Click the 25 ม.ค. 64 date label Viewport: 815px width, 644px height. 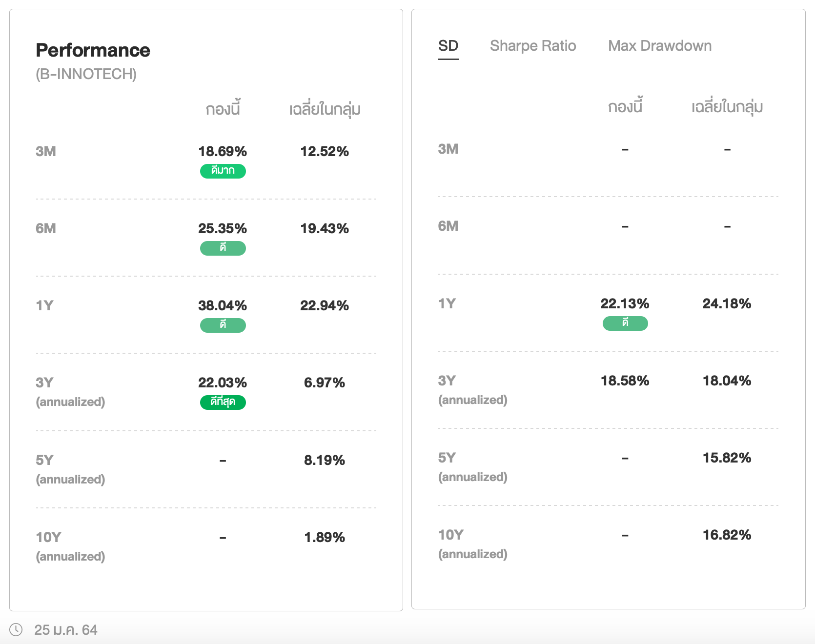click(66, 630)
